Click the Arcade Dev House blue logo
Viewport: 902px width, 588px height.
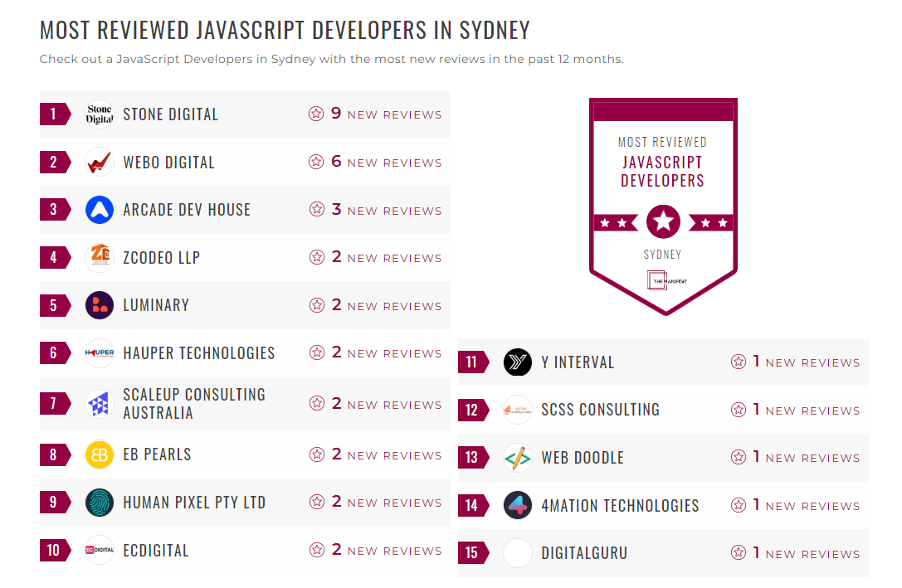(99, 210)
